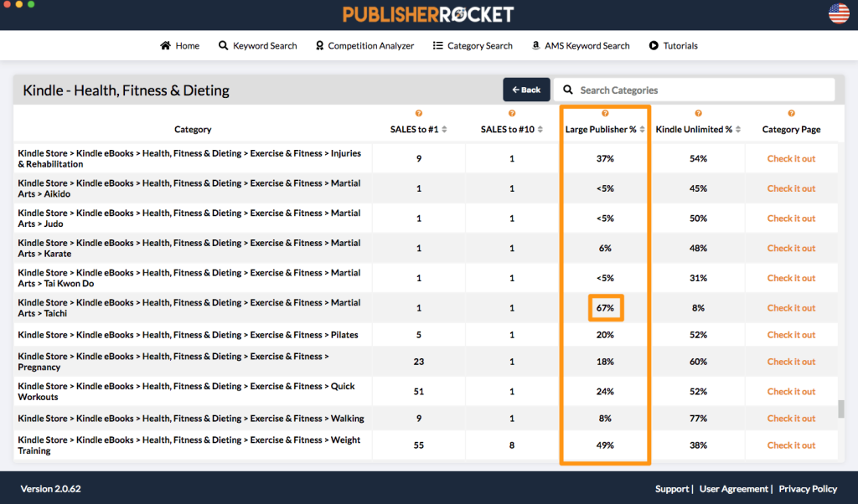Click the Competition Analyzer icon

click(319, 45)
